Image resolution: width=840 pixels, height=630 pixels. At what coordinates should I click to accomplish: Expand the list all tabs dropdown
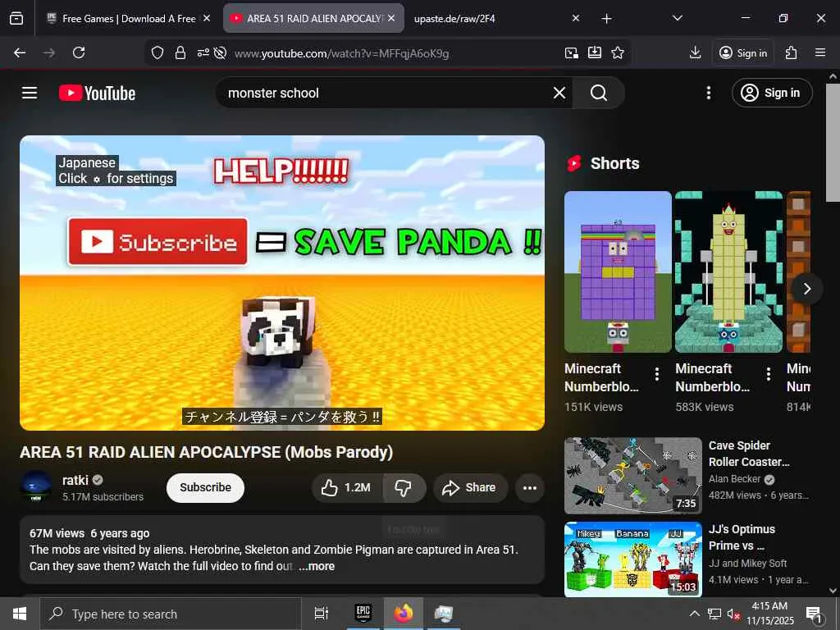pos(677,18)
